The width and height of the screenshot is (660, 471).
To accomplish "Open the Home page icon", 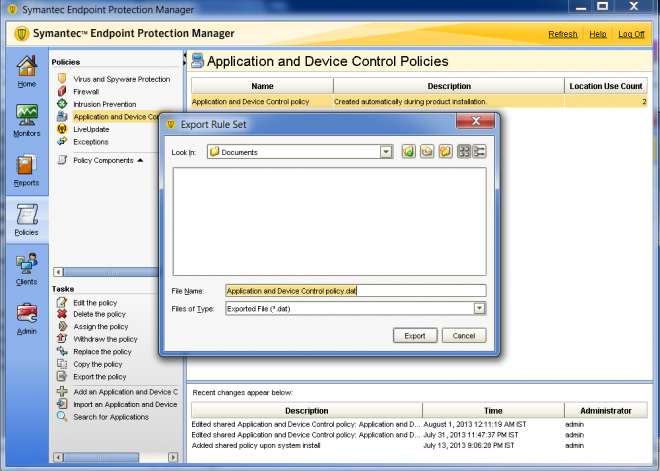I will coord(27,66).
